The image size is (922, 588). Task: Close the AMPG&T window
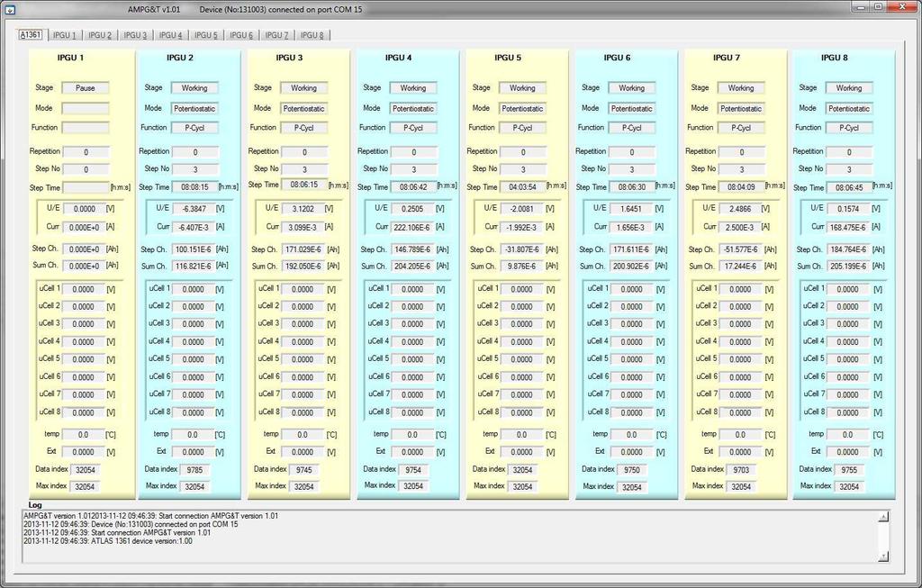coord(904,6)
